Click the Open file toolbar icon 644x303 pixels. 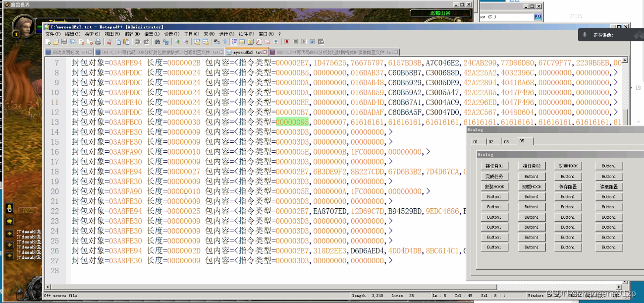[56, 42]
